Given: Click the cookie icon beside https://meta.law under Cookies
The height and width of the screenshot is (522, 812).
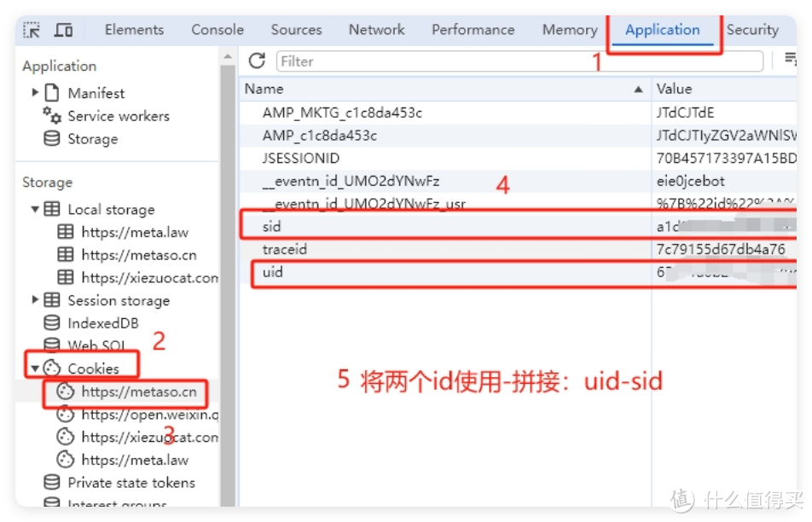Looking at the screenshot, I should pos(65,460).
